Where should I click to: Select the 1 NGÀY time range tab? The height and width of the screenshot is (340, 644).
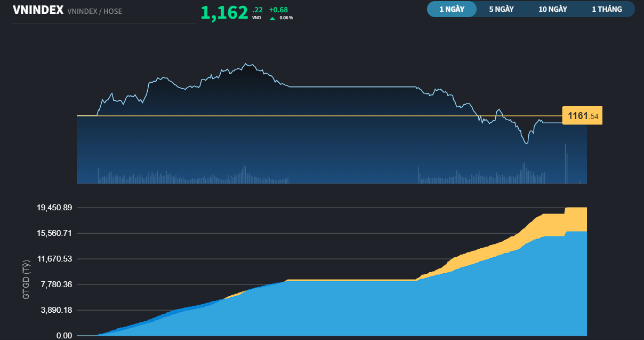click(x=452, y=9)
